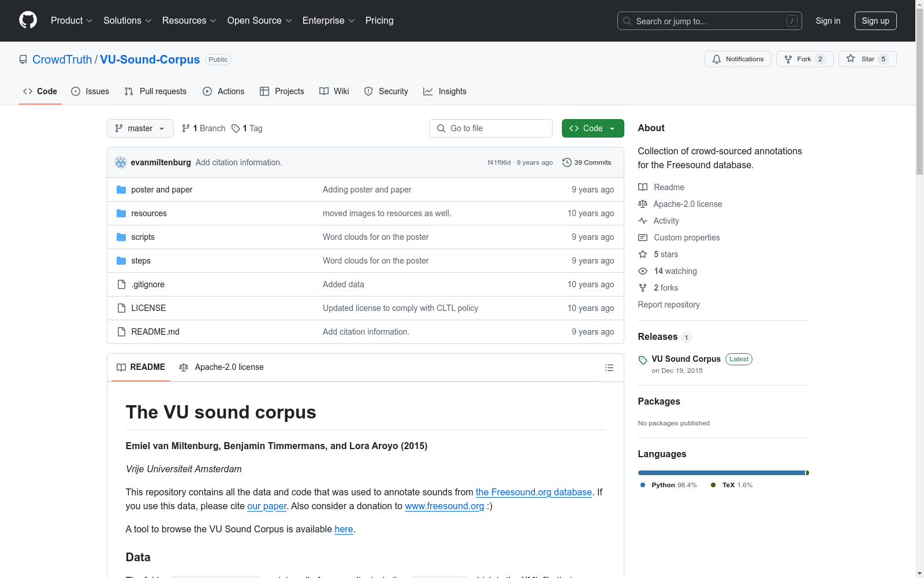Expand the Product menu
Image resolution: width=924 pixels, height=578 pixels.
[x=72, y=21]
